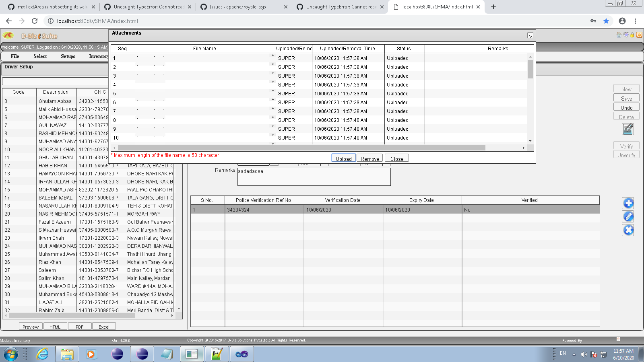This screenshot has width=644, height=362.
Task: Switch to mx:TextArea not setting value tab
Action: [52, 7]
